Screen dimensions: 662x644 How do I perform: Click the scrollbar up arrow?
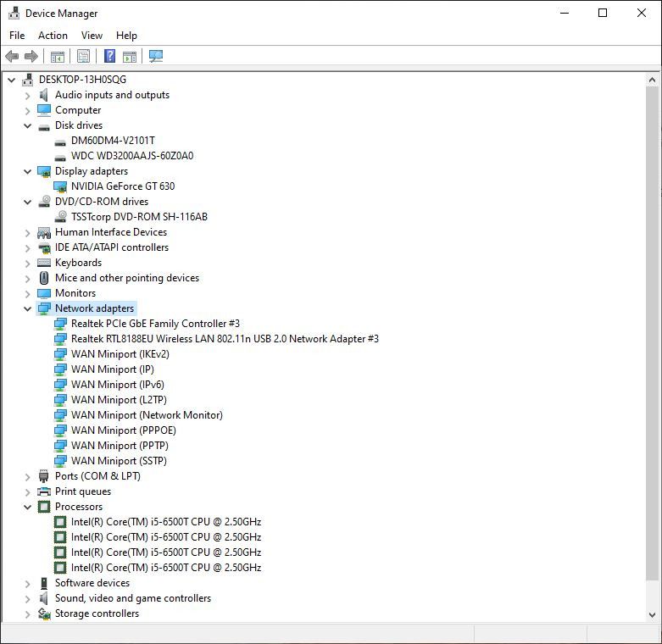653,80
